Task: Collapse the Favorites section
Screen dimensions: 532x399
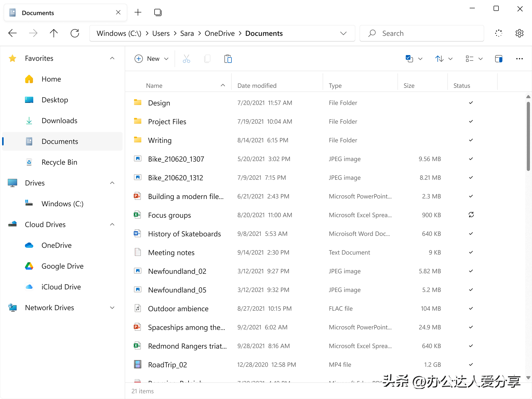Action: pyautogui.click(x=112, y=58)
